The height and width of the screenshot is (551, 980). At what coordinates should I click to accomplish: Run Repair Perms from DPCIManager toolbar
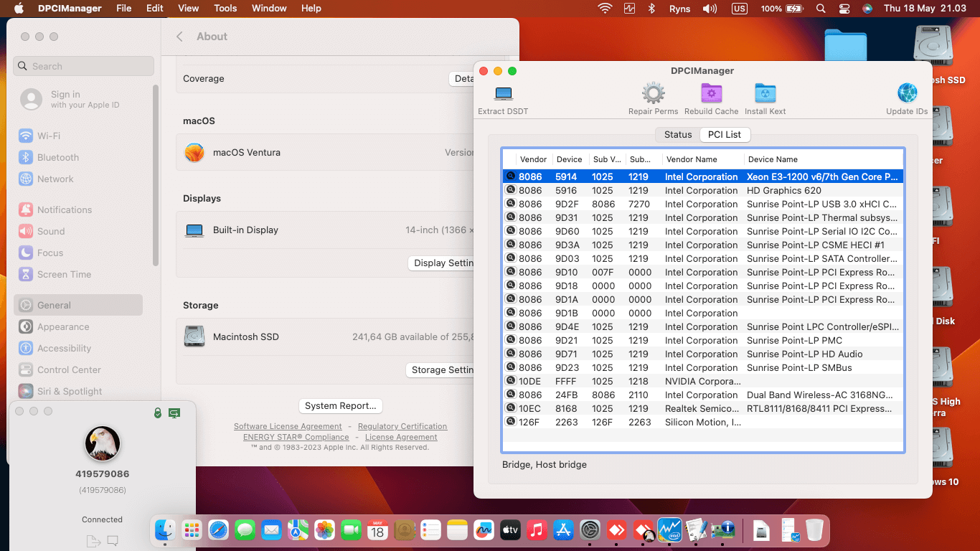click(653, 93)
